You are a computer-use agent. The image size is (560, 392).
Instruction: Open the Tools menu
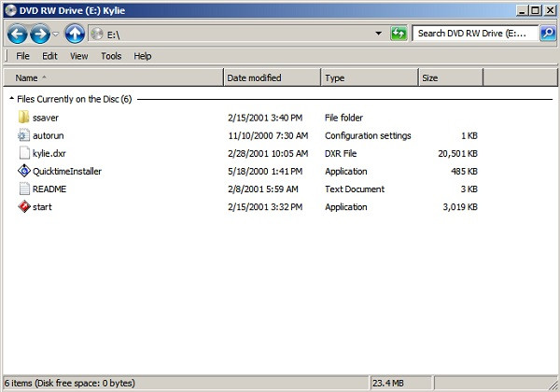(x=111, y=56)
